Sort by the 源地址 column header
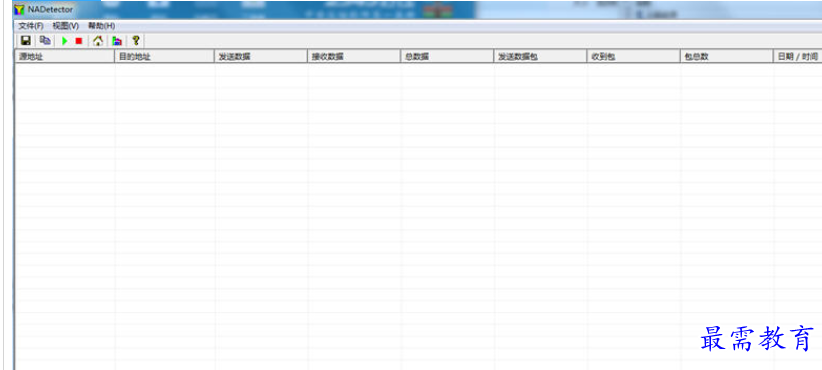 (x=64, y=57)
